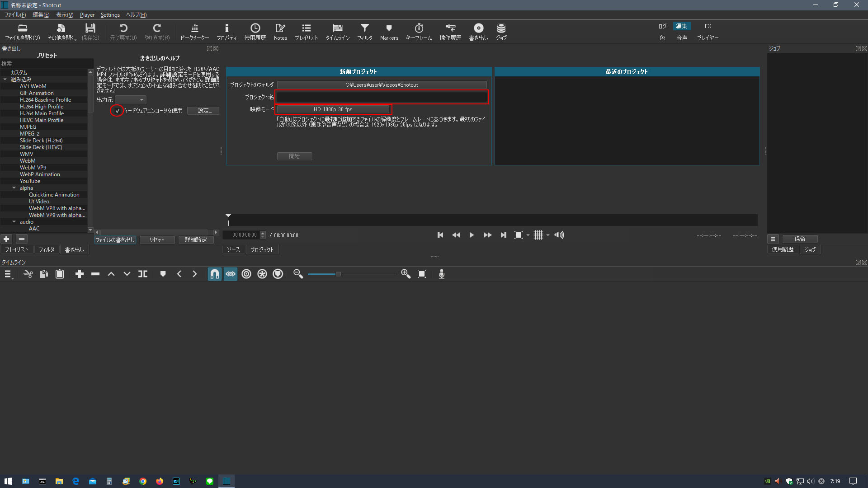The image size is (868, 488).
Task: Open Chrome from the Windows taskbar
Action: pos(143,481)
